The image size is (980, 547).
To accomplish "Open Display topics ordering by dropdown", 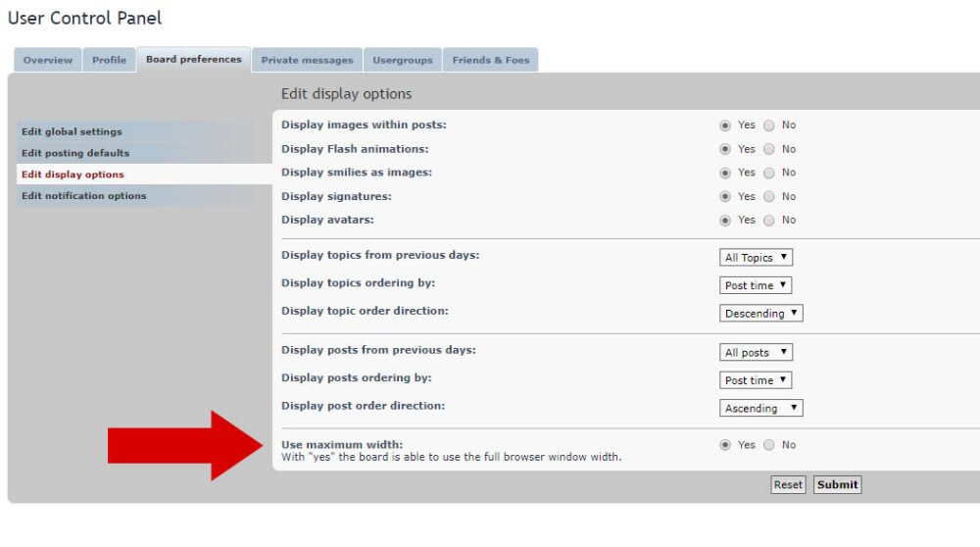I will tap(755, 285).
